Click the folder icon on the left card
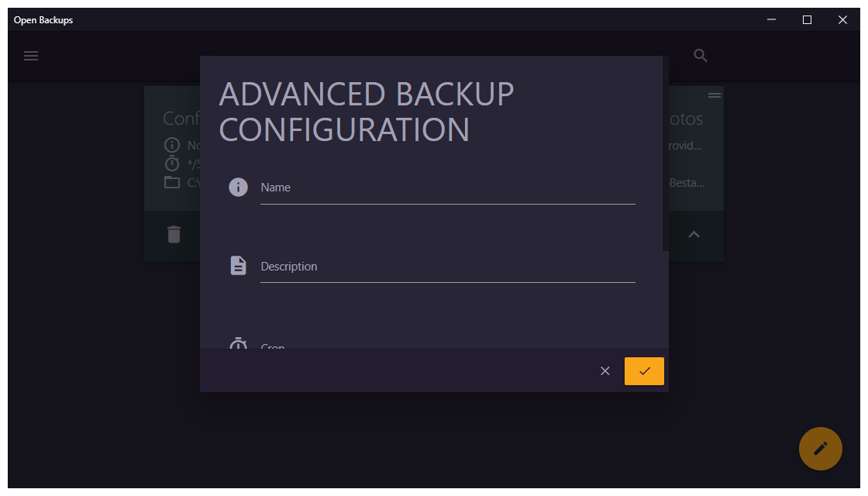868x496 pixels. click(x=172, y=182)
